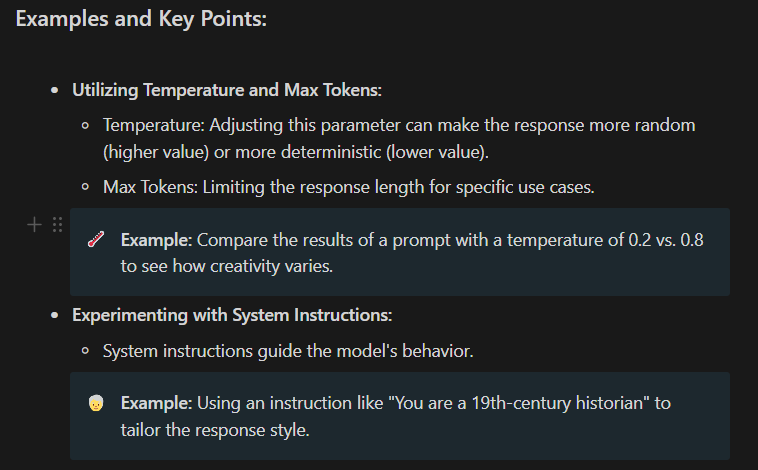The height and width of the screenshot is (470, 758).
Task: Click hollow bullet beside 'System instructions guide'
Action: pyautogui.click(x=86, y=351)
